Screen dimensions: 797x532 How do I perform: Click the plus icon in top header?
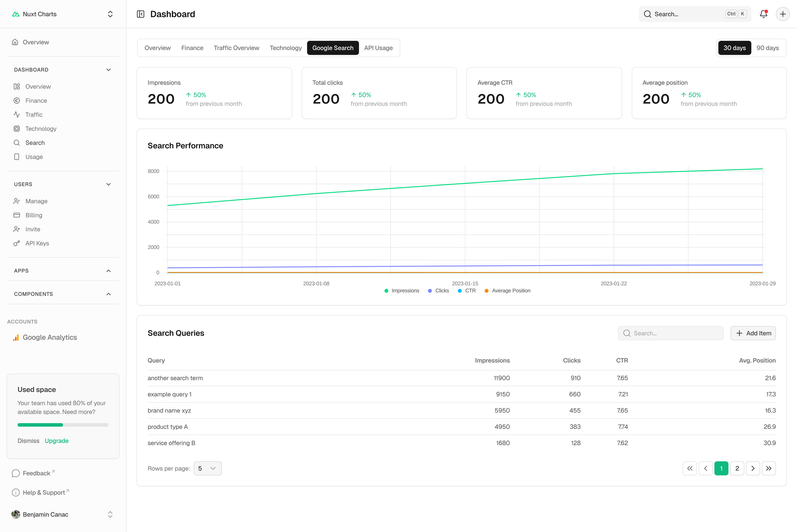click(783, 14)
